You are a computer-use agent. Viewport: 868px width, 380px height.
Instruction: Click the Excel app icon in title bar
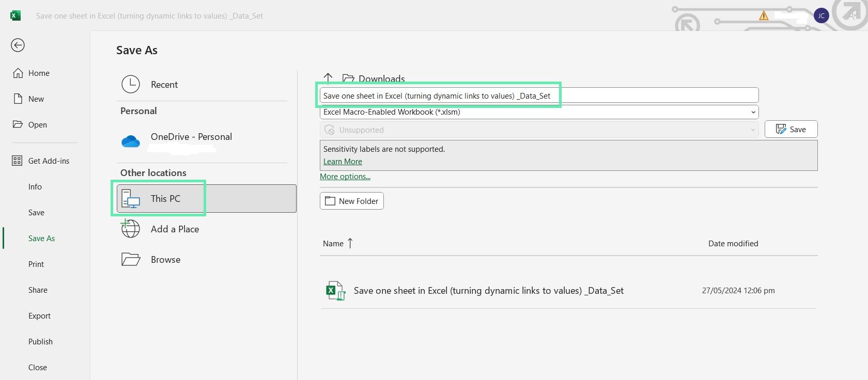point(16,15)
